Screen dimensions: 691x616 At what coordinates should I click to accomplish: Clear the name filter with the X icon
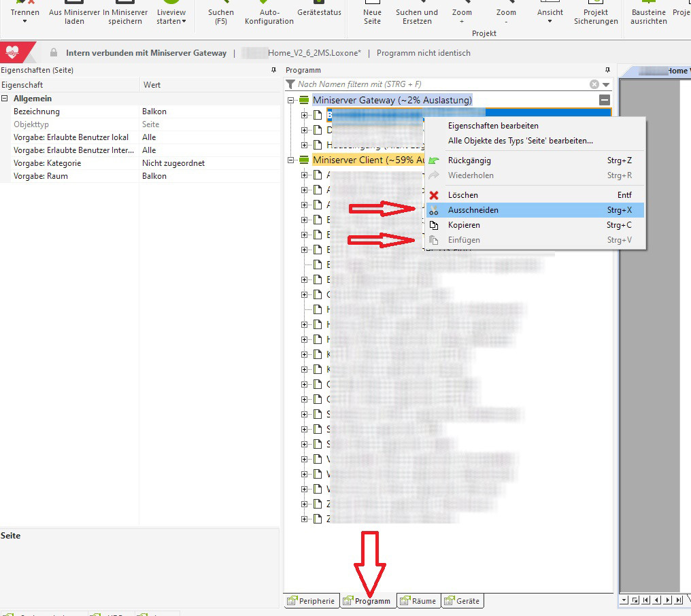pyautogui.click(x=594, y=84)
